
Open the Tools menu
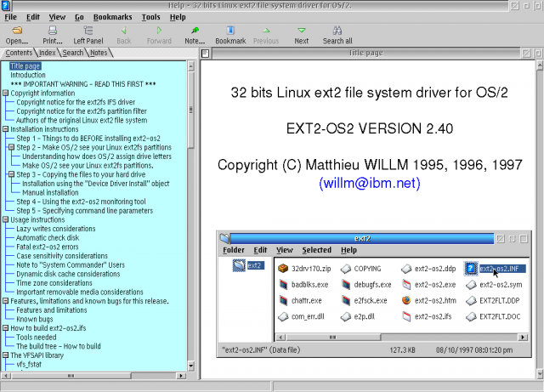[150, 17]
